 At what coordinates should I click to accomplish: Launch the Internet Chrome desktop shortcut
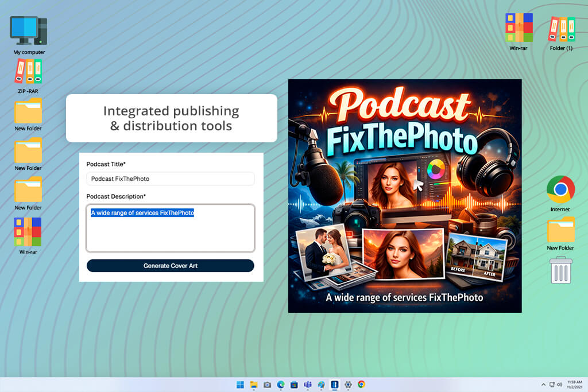tap(560, 194)
